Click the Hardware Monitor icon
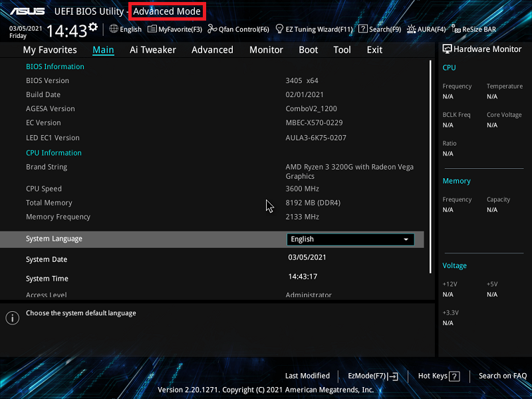Viewport: 532px width, 399px height. (x=447, y=49)
